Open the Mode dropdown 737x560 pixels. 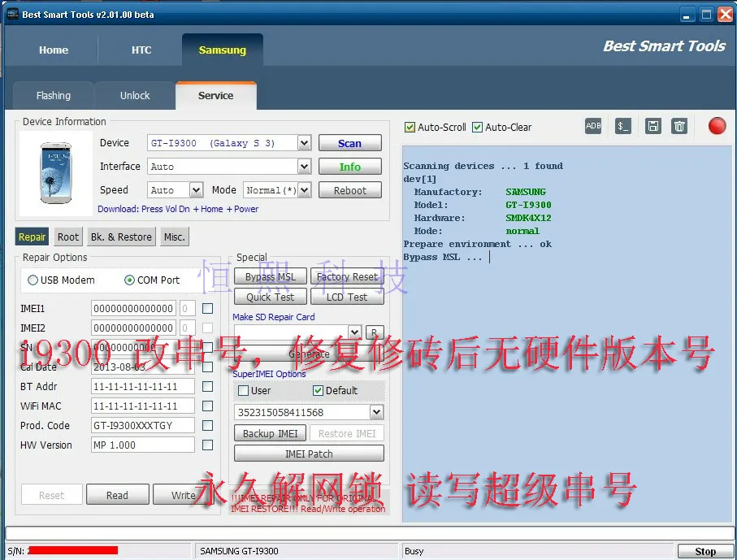coord(305,190)
